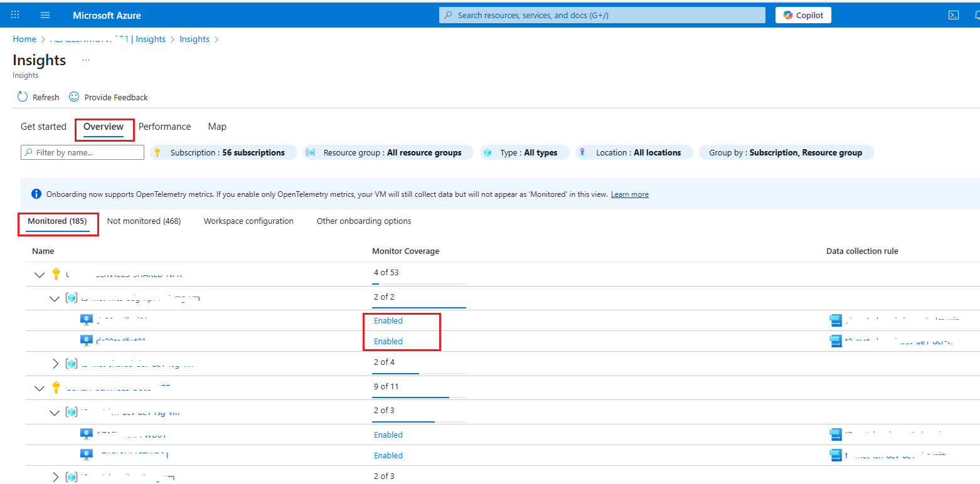Switch to the Performance tab

[164, 127]
